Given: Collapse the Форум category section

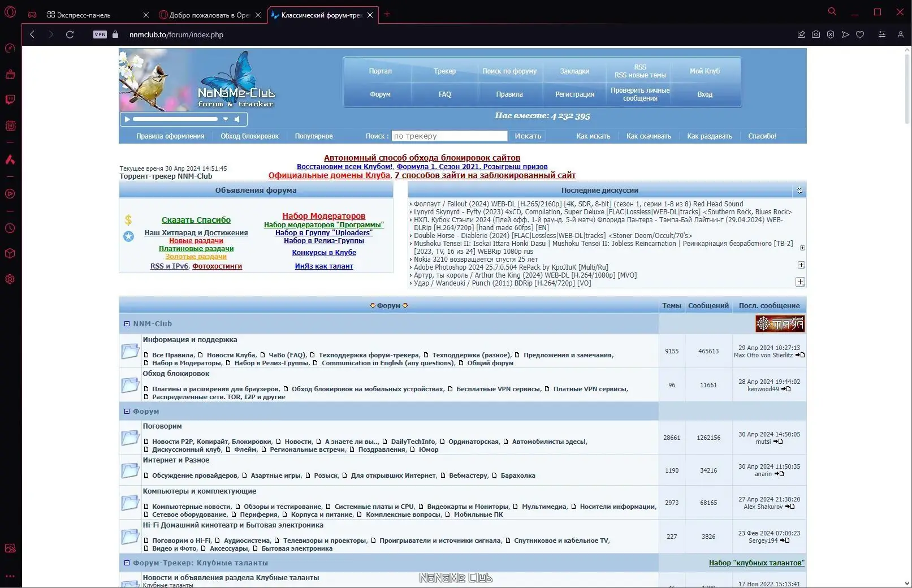Looking at the screenshot, I should pos(127,412).
